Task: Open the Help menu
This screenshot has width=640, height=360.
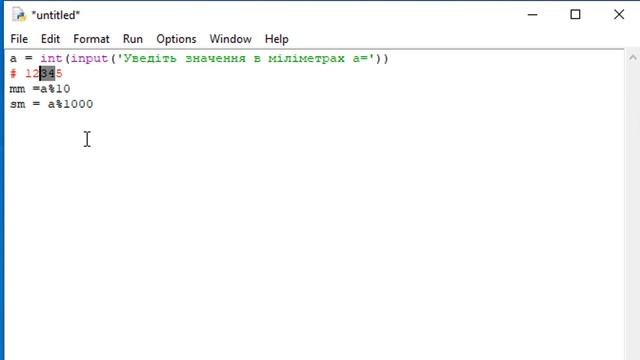Action: (277, 39)
